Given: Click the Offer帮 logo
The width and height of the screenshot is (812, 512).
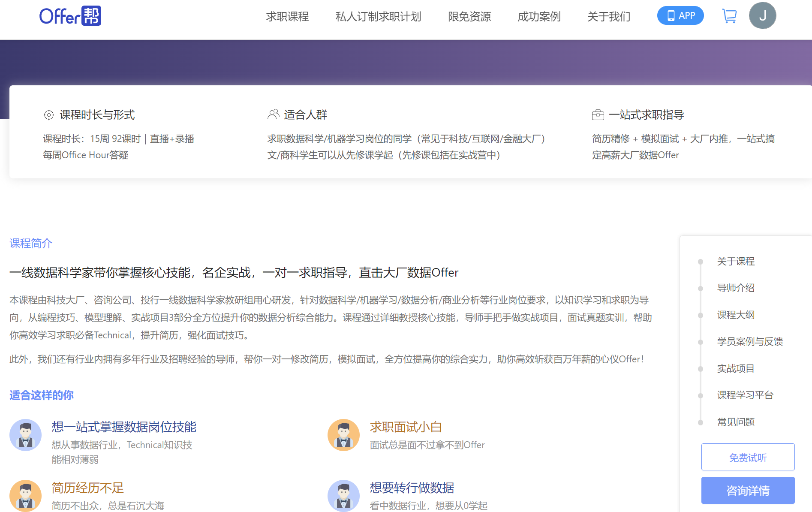Looking at the screenshot, I should (70, 16).
